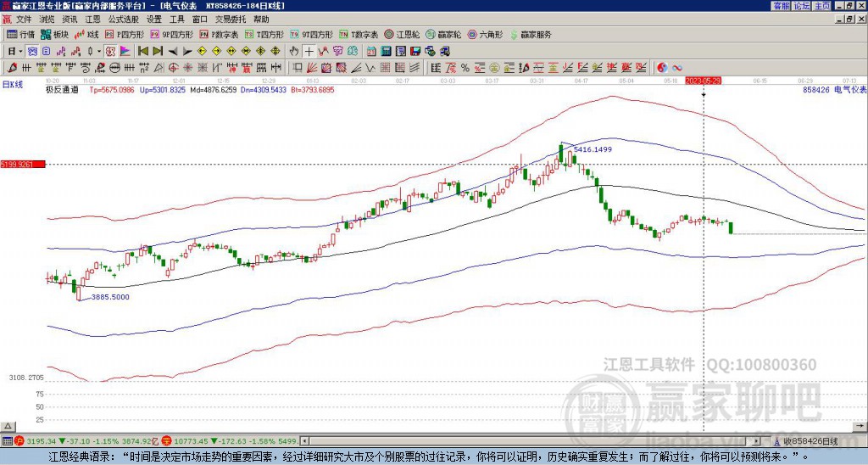Step chart left with black left arrow
The image size is (868, 465).
[x=173, y=52]
